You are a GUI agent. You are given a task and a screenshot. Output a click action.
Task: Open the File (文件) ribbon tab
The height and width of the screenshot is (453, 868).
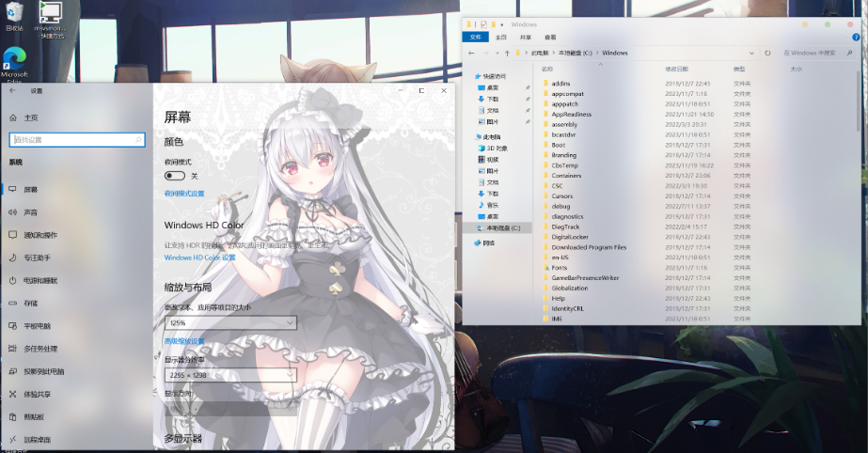point(476,37)
